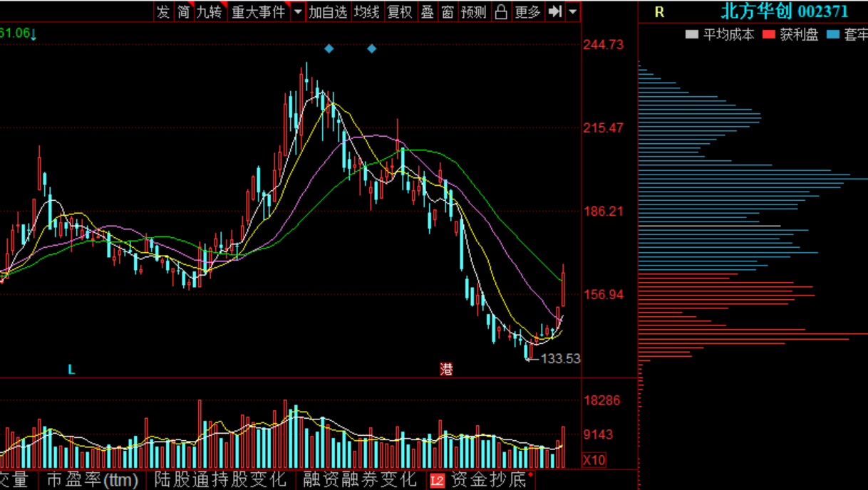Click the 简 toolbar button
This screenshot has height=490, width=868.
click(x=184, y=11)
